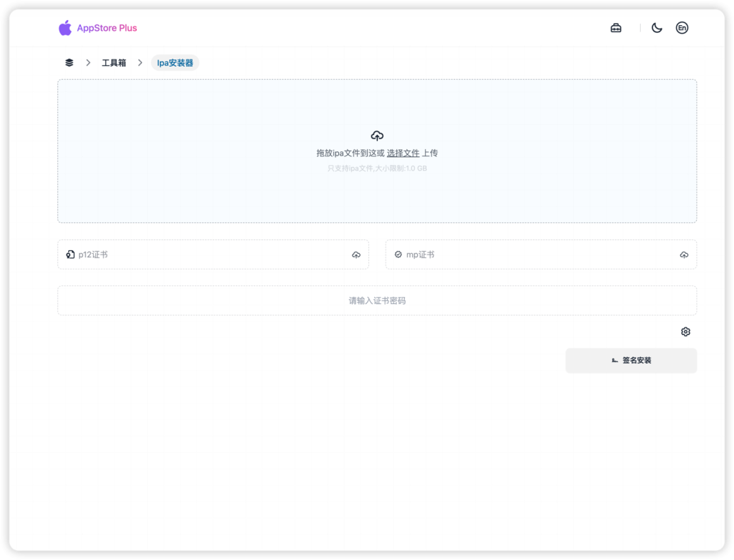Click the purple Apple logo icon

(65, 28)
